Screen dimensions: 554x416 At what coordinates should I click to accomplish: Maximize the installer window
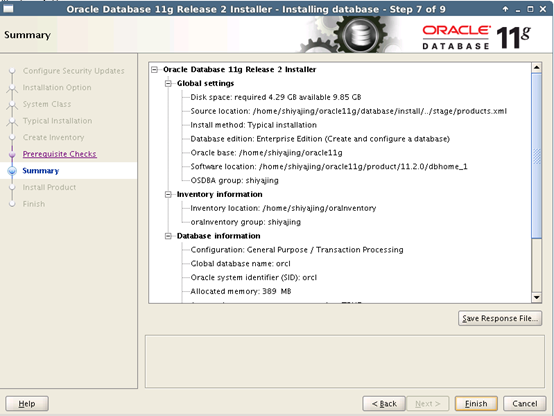(x=530, y=9)
